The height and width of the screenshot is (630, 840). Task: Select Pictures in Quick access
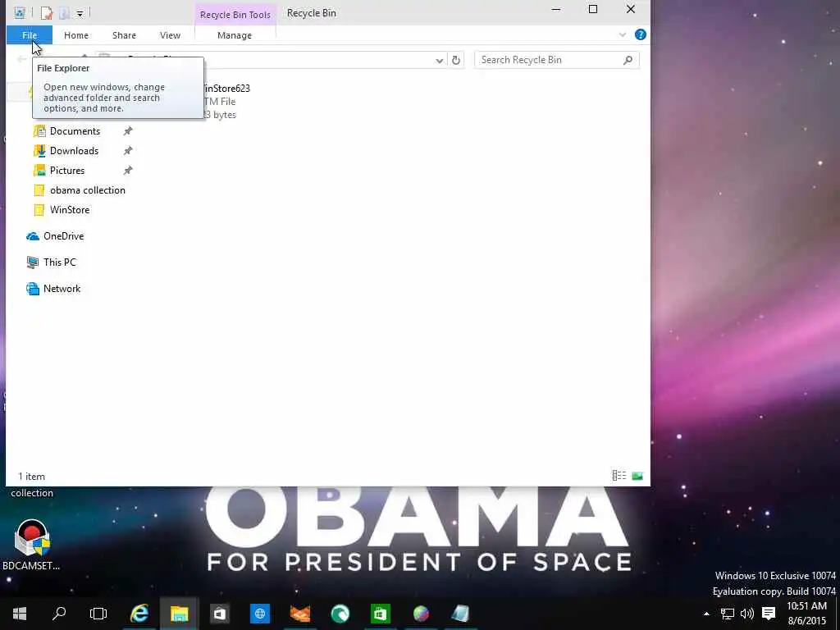click(x=67, y=171)
